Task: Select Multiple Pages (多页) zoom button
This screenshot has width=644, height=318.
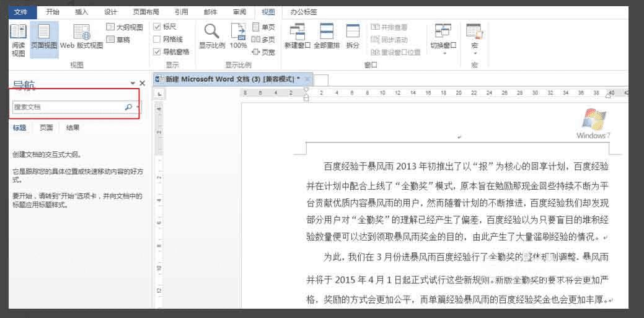Action: [263, 40]
